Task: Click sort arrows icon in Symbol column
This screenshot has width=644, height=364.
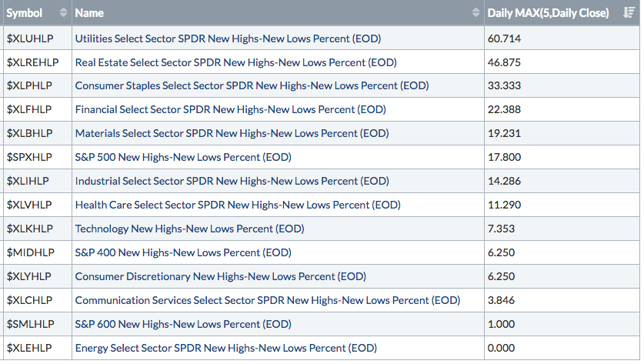Action: [x=63, y=13]
